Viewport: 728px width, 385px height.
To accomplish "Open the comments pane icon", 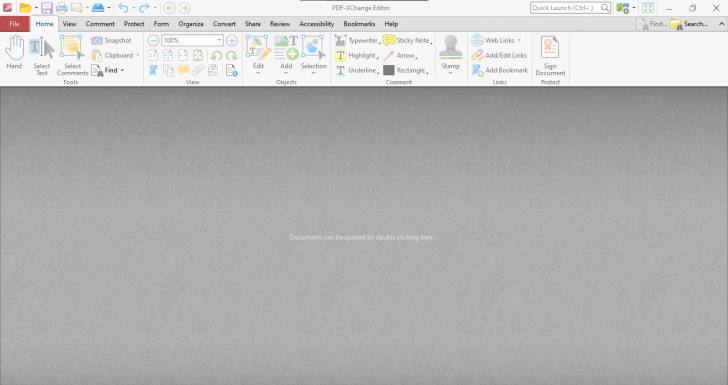I will pos(183,70).
